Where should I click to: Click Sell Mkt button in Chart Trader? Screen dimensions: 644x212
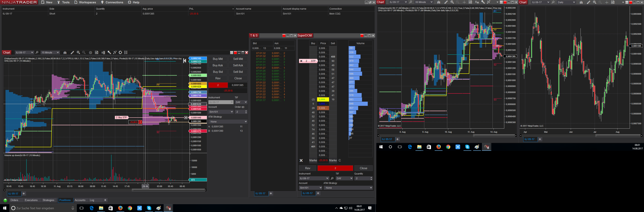[x=238, y=59]
